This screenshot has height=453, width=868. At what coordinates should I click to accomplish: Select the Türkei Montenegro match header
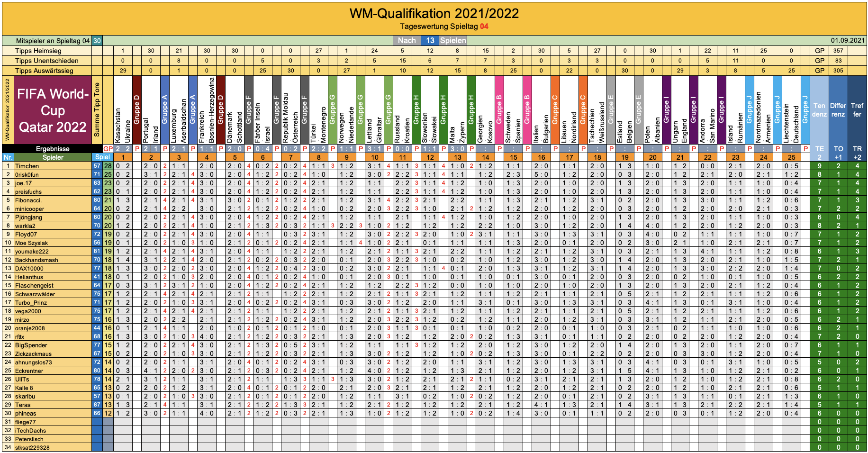318,110
